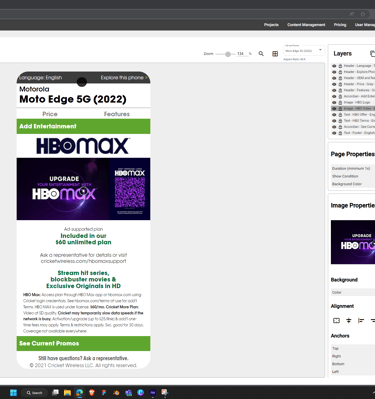
Task: Hide the Text - HBO Offer layer
Action: coord(334,115)
